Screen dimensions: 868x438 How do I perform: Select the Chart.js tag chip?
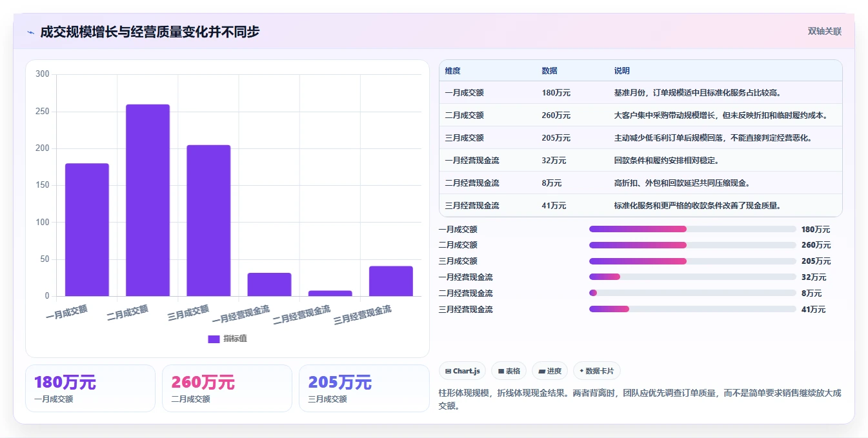click(x=462, y=371)
